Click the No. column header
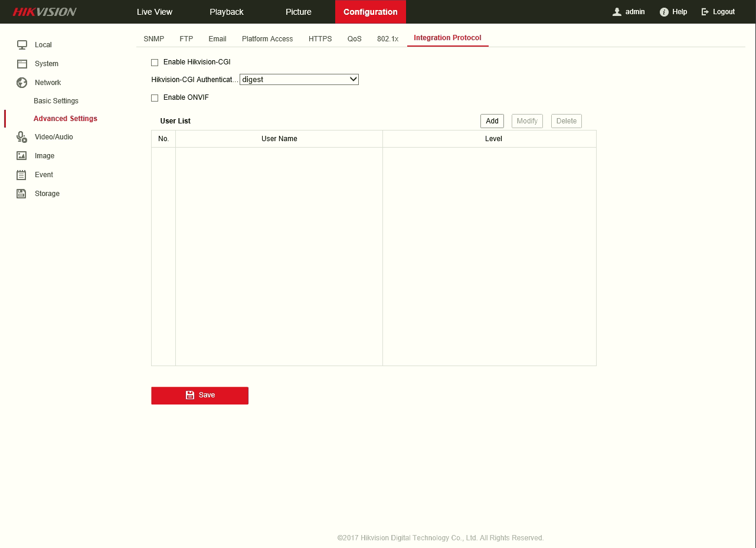756x548 pixels. click(x=163, y=139)
